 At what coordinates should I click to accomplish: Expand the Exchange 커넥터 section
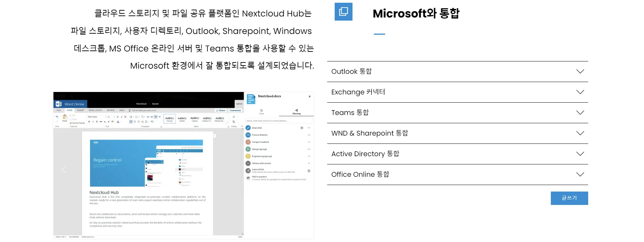[x=458, y=92]
